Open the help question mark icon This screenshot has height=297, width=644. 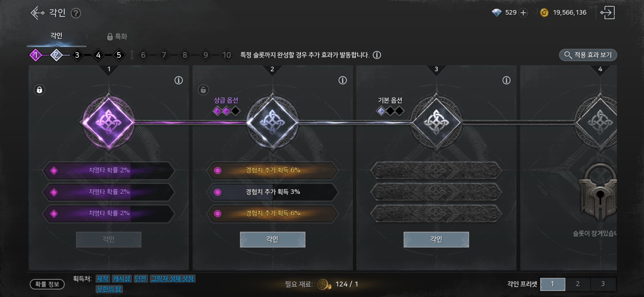pyautogui.click(x=76, y=13)
